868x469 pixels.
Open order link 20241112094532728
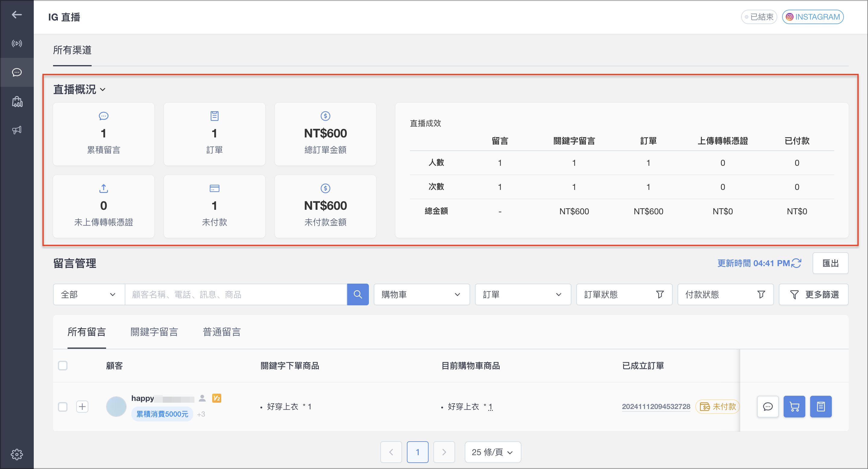656,407
